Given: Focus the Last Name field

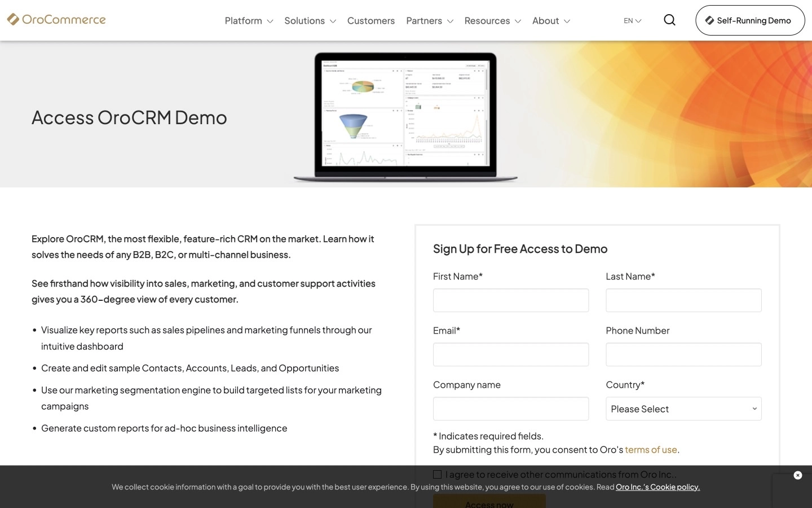Looking at the screenshot, I should click(x=683, y=300).
